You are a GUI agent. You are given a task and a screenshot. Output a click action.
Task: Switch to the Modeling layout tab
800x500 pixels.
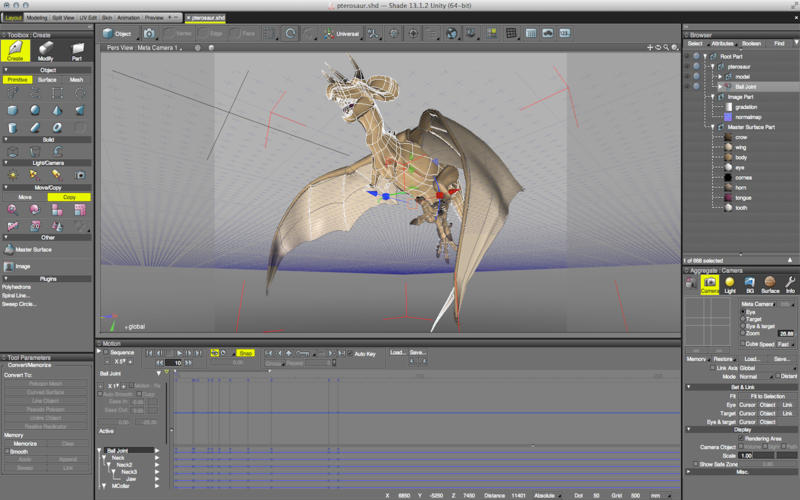point(36,17)
